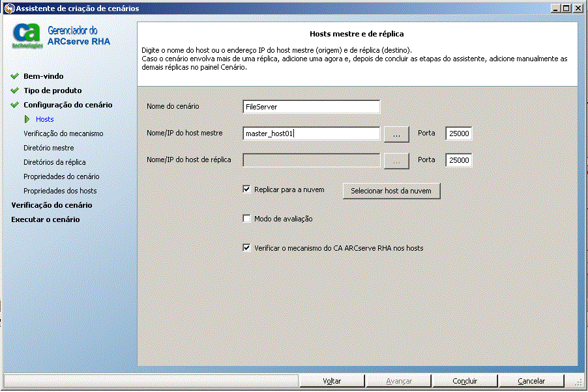Click the checkmark beside Configuração do cenário
The image size is (588, 392).
tap(14, 105)
